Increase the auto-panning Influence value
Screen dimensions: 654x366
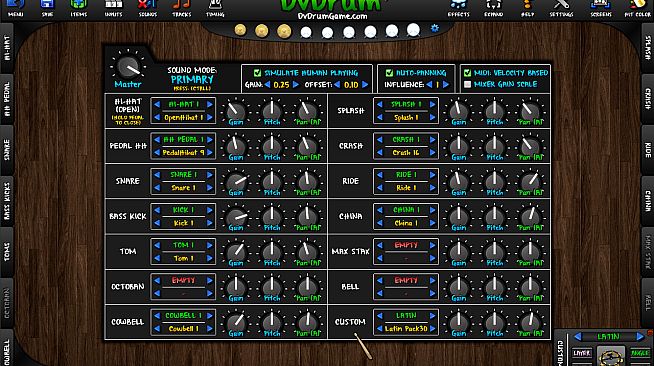[x=445, y=85]
